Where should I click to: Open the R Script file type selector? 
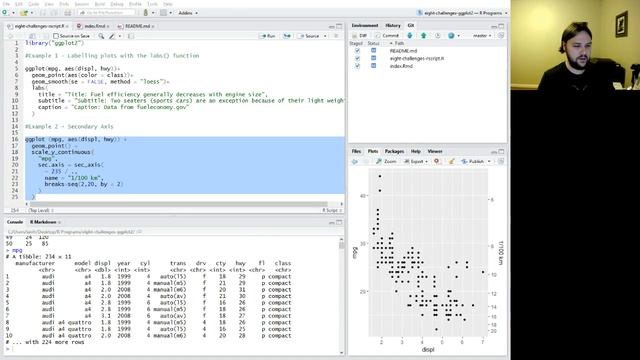pyautogui.click(x=332, y=210)
